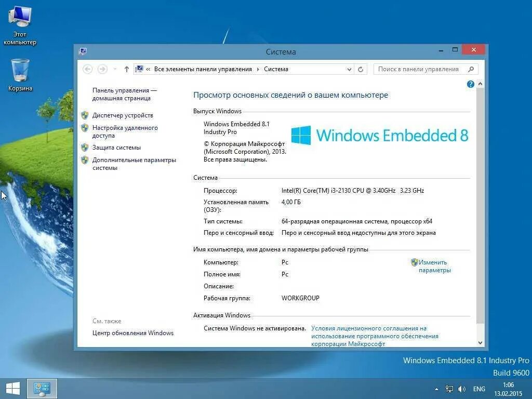Open Защита системы link
This screenshot has width=532, height=399.
tap(116, 148)
